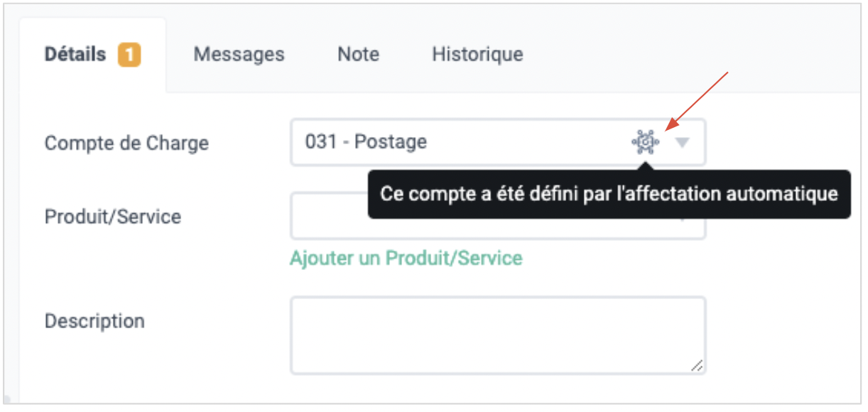Viewport: 868px width, 412px height.
Task: Click the Description field label
Action: click(94, 321)
